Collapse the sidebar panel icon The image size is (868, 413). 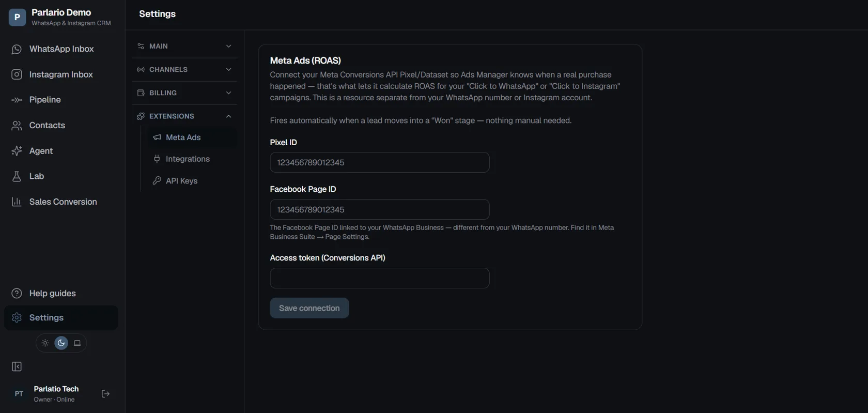tap(17, 366)
